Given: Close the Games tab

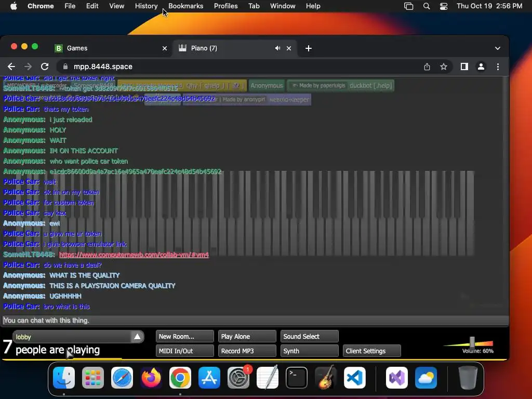Looking at the screenshot, I should click(165, 48).
